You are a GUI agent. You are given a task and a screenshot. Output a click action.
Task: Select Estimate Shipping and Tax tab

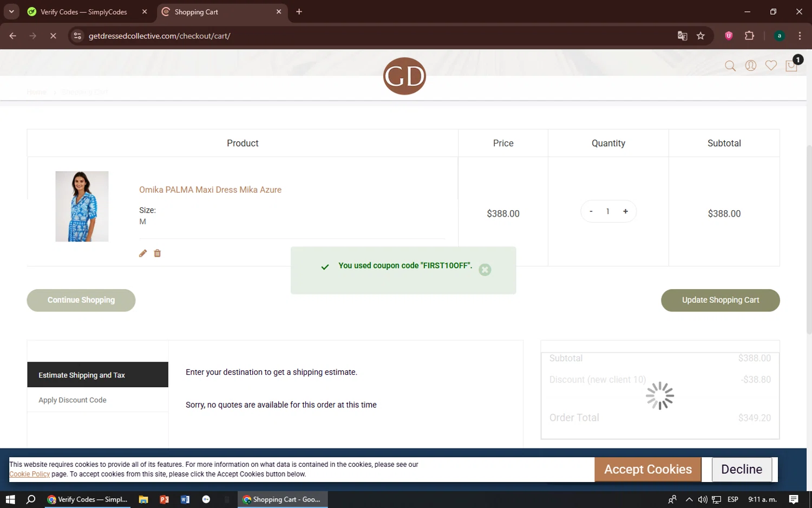click(x=97, y=375)
